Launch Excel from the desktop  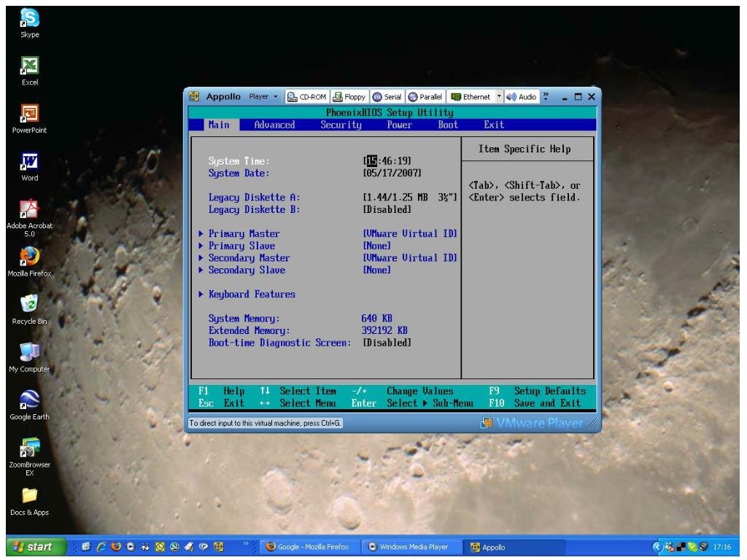[29, 71]
